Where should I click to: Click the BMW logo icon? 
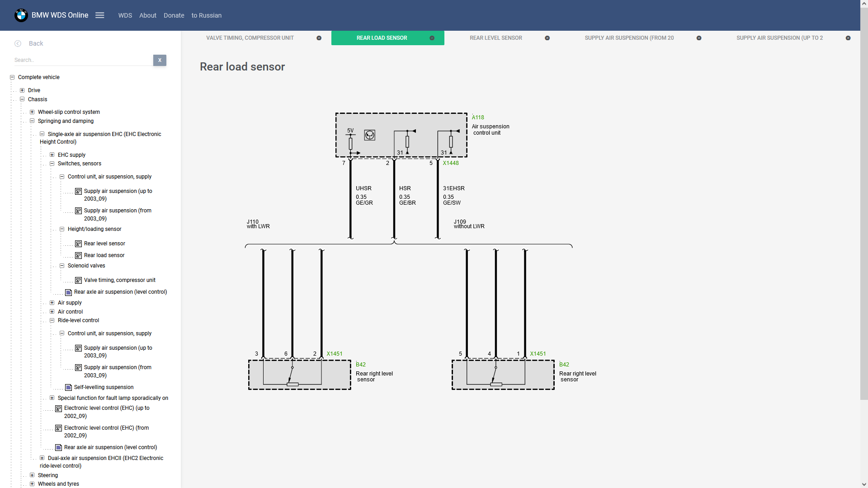[21, 15]
